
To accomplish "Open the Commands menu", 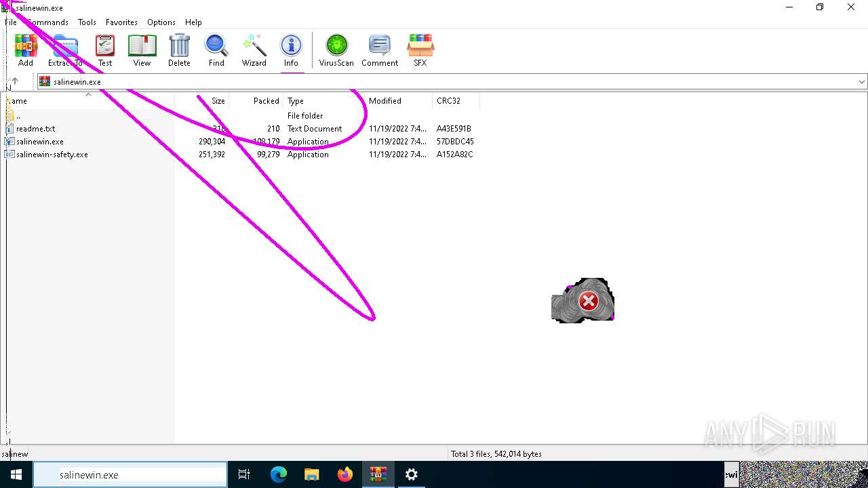I will 46,22.
